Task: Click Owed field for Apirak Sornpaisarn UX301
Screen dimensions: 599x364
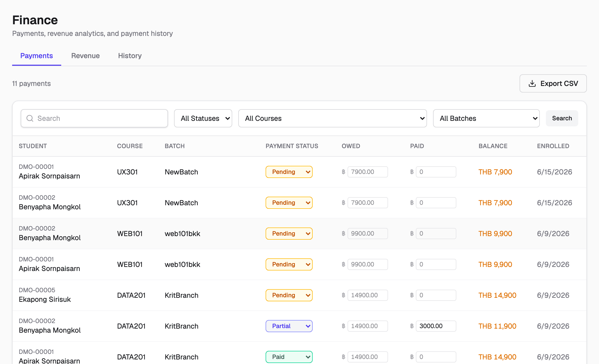Action: [368, 172]
